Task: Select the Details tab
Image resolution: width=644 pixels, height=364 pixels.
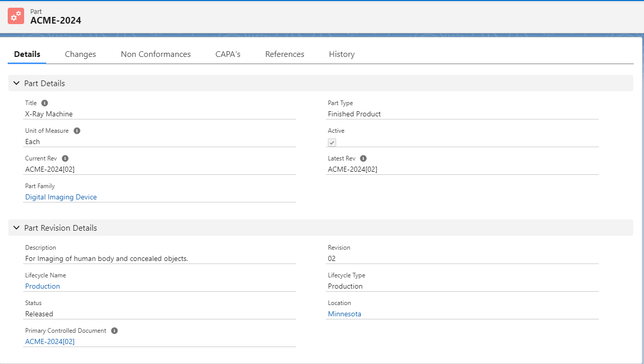Action: (27, 54)
